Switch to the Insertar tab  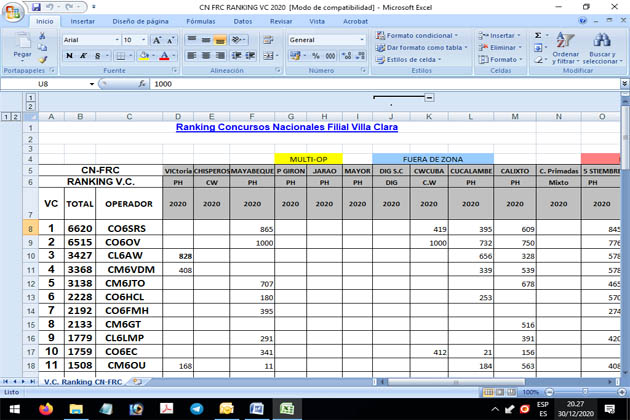83,21
